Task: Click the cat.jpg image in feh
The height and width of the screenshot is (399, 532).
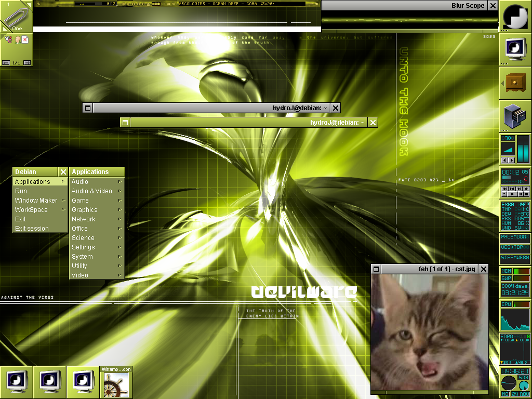Action: tap(430, 332)
